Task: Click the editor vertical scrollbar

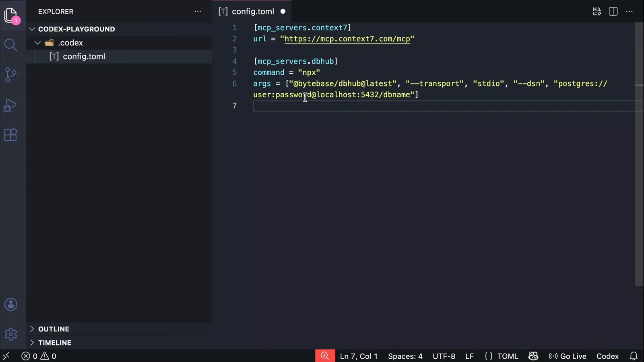Action: 639,154
